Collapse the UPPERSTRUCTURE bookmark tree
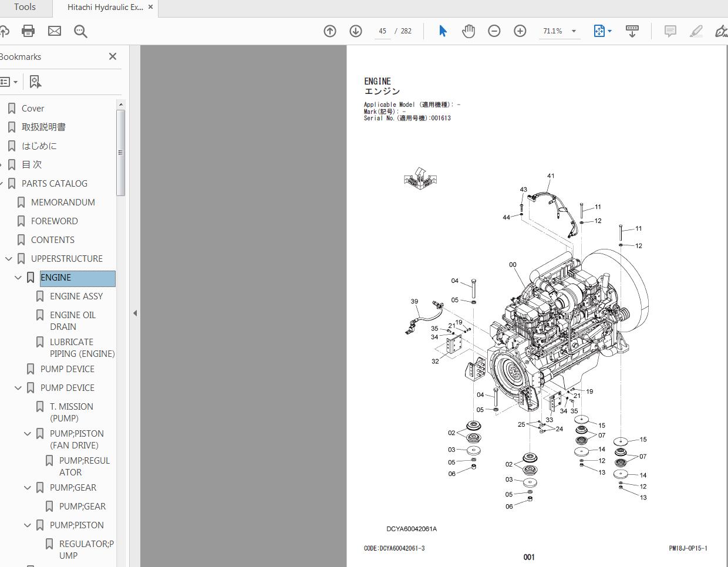 pyautogui.click(x=8, y=258)
